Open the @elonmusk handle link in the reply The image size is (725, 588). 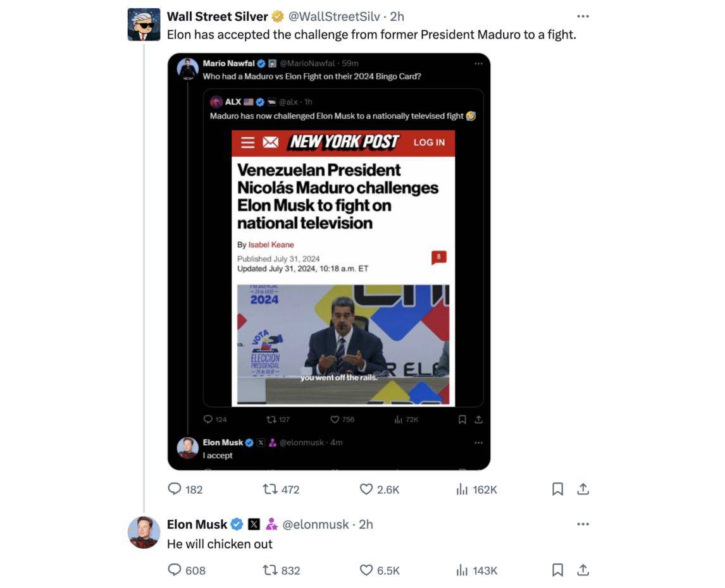coord(315,524)
